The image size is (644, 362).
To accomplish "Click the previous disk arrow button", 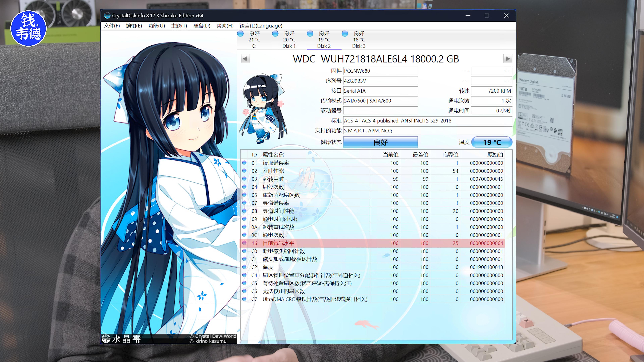I will point(245,59).
